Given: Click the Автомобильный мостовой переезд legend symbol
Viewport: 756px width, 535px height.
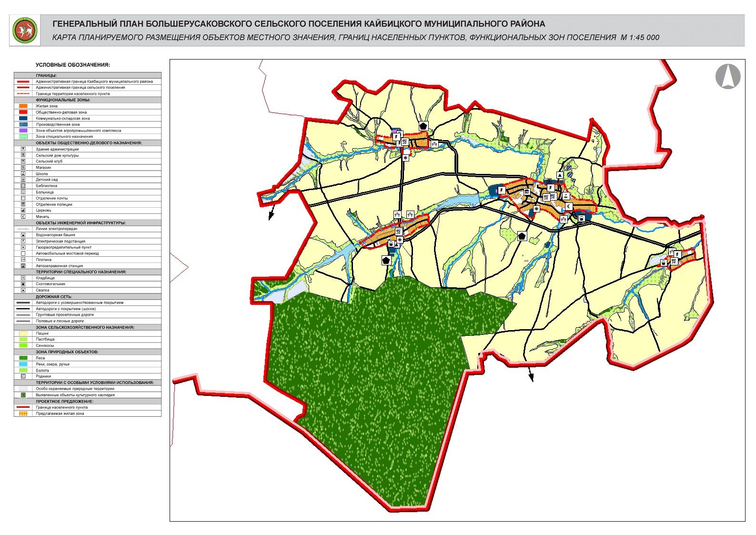Looking at the screenshot, I should (23, 253).
